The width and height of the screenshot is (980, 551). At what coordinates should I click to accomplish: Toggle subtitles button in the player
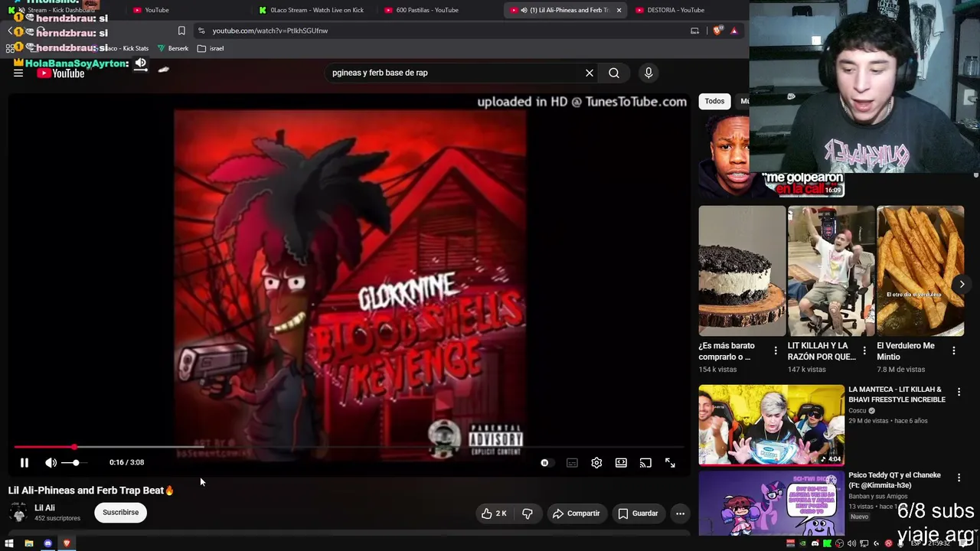click(572, 462)
